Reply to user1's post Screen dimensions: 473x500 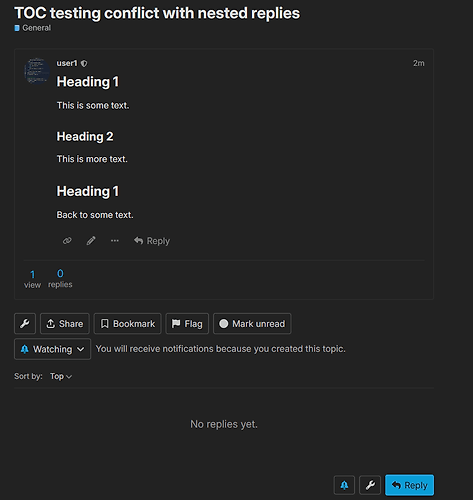pos(152,241)
